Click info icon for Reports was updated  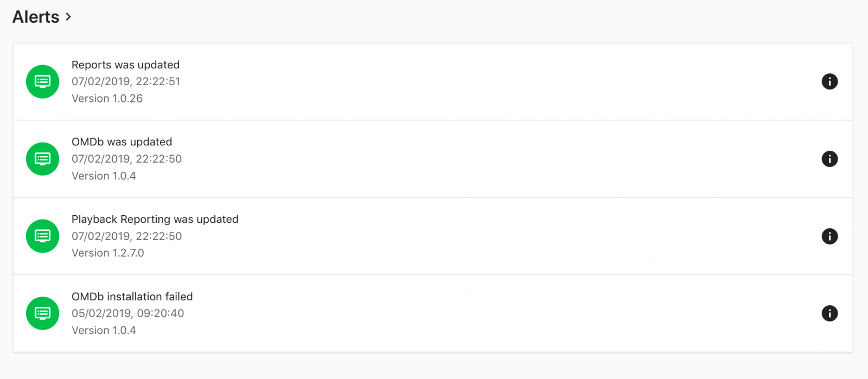tap(829, 81)
